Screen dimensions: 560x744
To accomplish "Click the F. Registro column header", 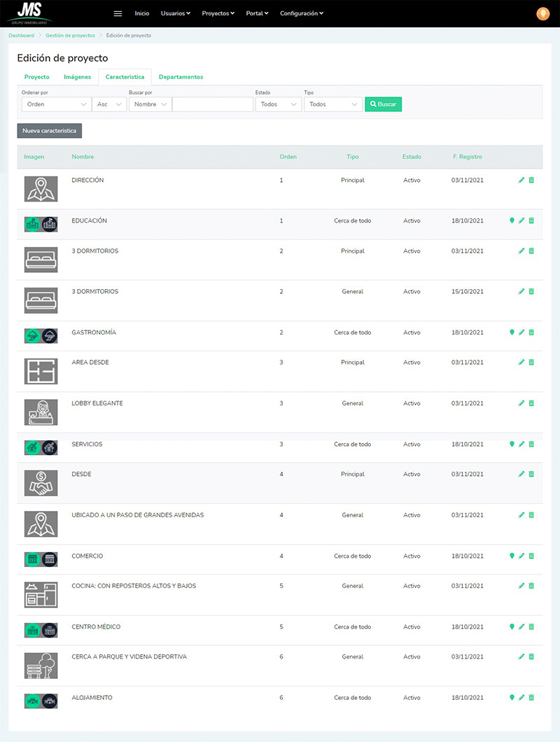I will (x=468, y=157).
